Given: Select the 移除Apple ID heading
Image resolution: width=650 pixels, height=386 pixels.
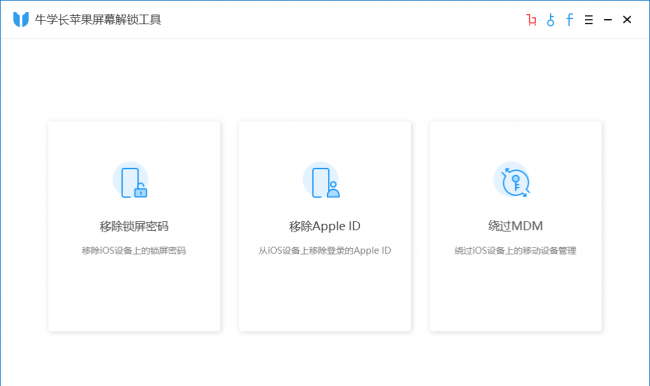Looking at the screenshot, I should click(x=325, y=226).
